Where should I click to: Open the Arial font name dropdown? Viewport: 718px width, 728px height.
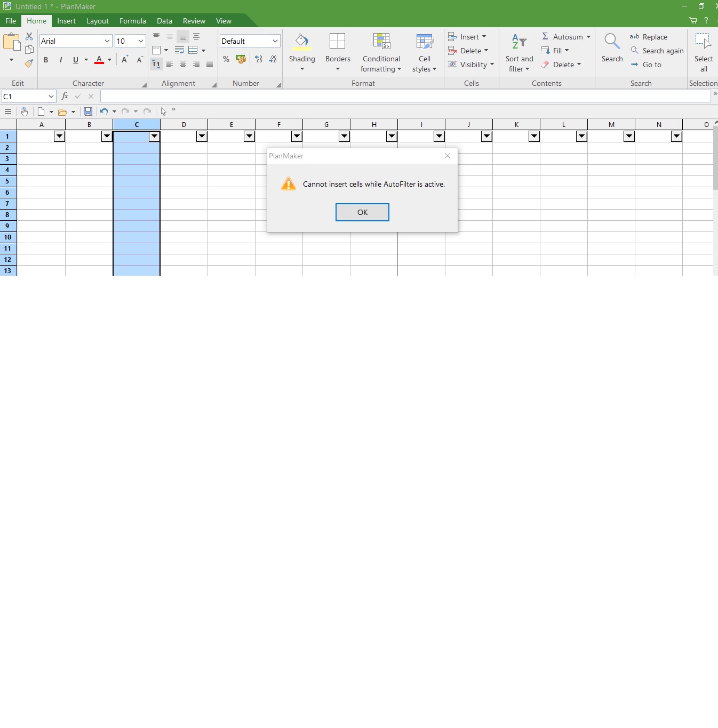click(x=107, y=41)
